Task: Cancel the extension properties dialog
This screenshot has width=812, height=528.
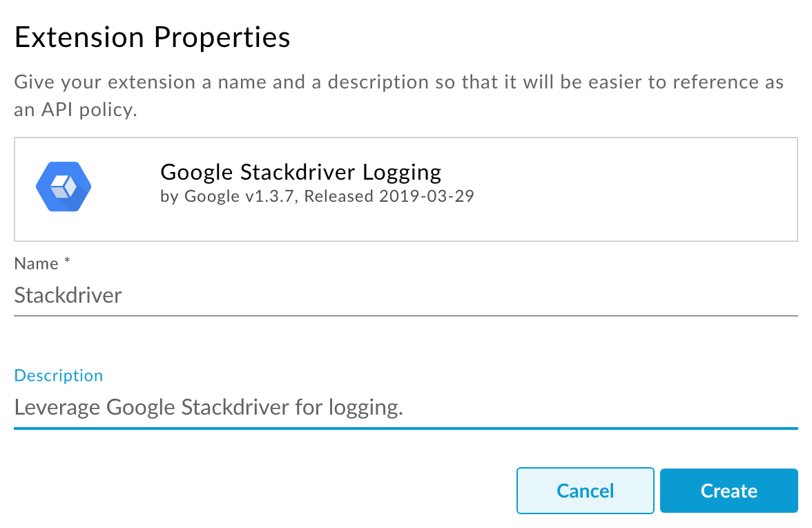Action: point(586,491)
